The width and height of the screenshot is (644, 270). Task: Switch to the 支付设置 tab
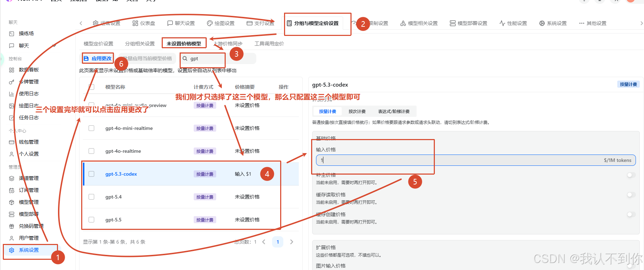coord(260,23)
